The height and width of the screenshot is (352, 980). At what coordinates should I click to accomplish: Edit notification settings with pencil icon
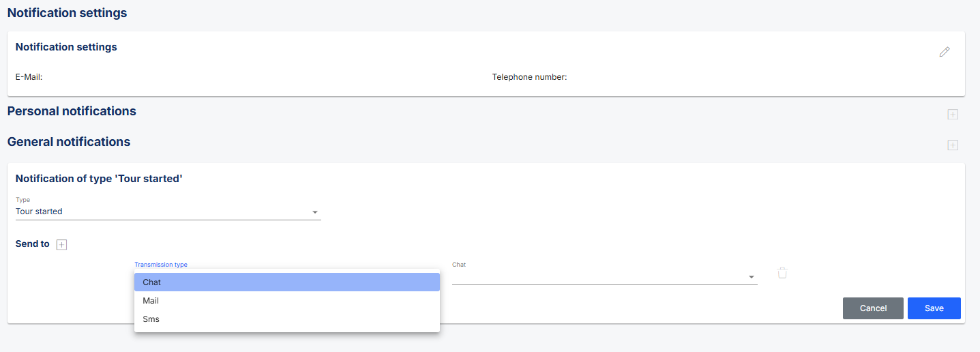(x=945, y=52)
